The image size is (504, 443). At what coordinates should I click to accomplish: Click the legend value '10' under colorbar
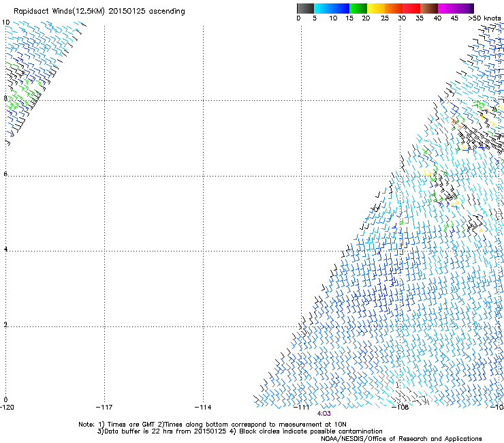pos(333,18)
